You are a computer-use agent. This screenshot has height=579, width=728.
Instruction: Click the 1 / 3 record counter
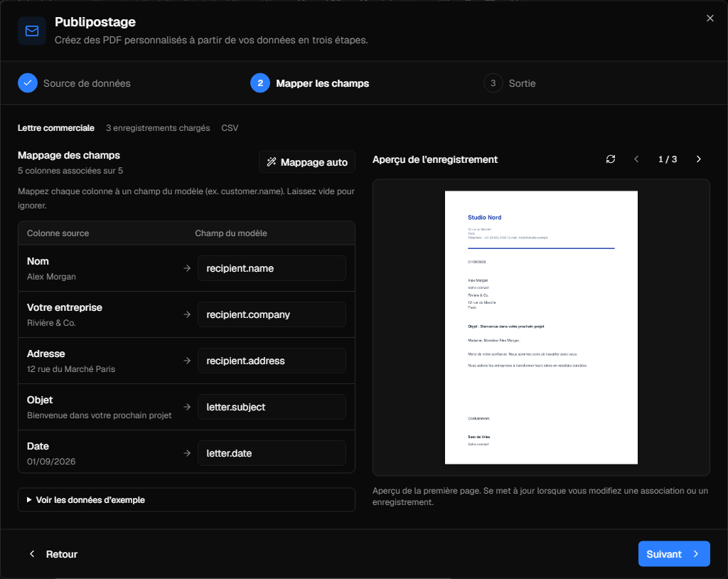pos(667,159)
